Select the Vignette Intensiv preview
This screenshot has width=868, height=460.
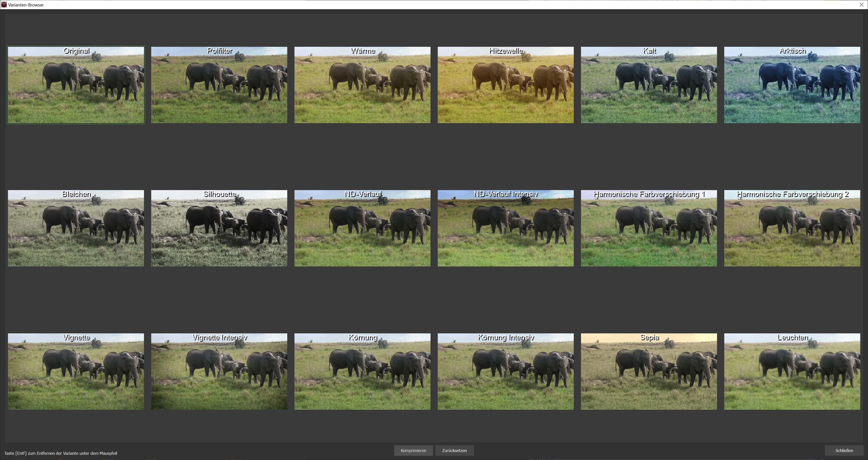[219, 371]
